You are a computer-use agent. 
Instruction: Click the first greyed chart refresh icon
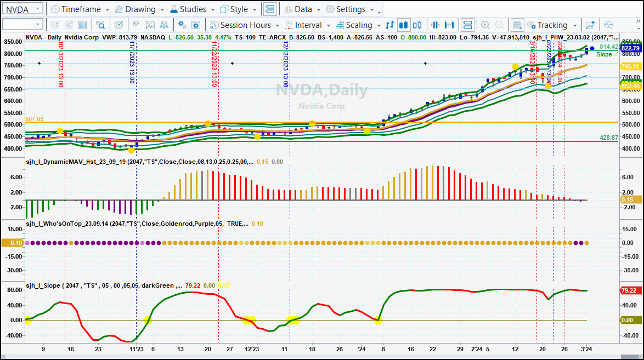(x=55, y=25)
